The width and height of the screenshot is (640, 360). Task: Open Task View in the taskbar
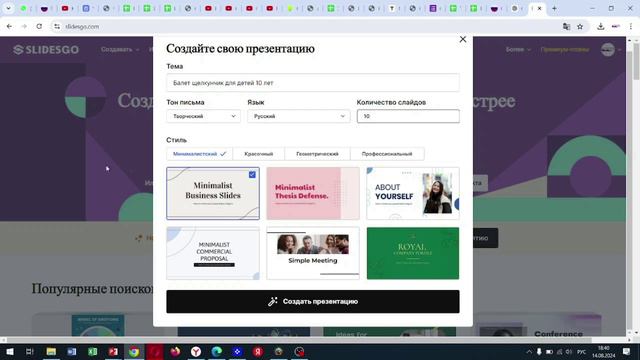tap(29, 351)
